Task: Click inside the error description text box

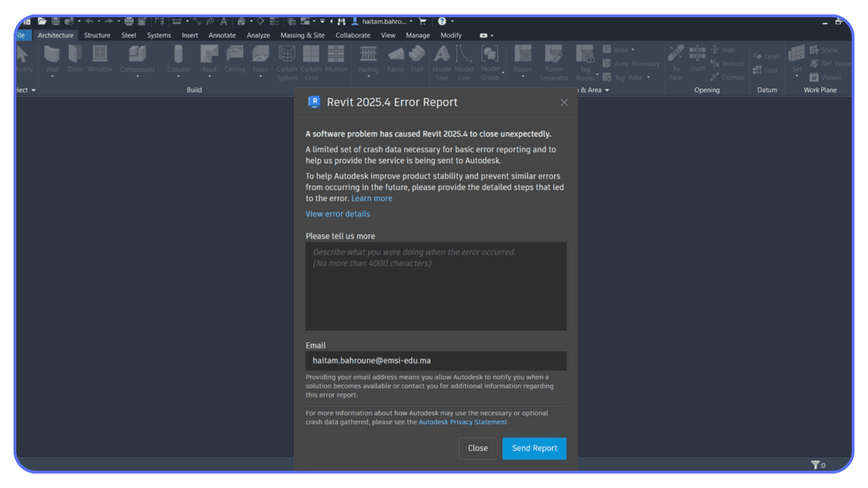Action: [x=435, y=286]
